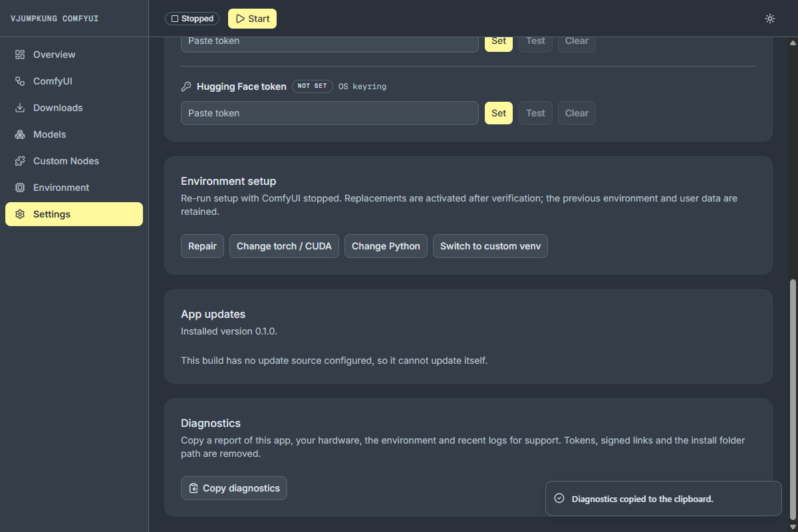Click the Environment chip icon
This screenshot has width=798, height=532.
(20, 188)
